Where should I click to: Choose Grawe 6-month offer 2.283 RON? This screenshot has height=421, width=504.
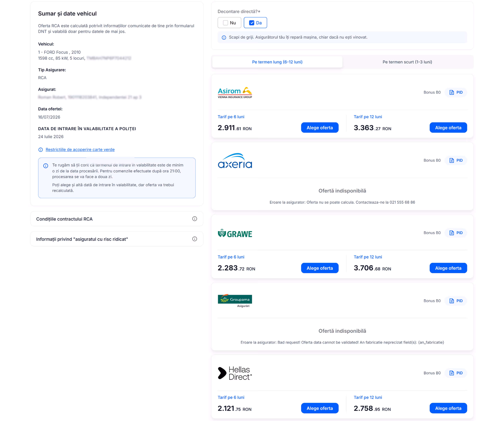point(320,268)
